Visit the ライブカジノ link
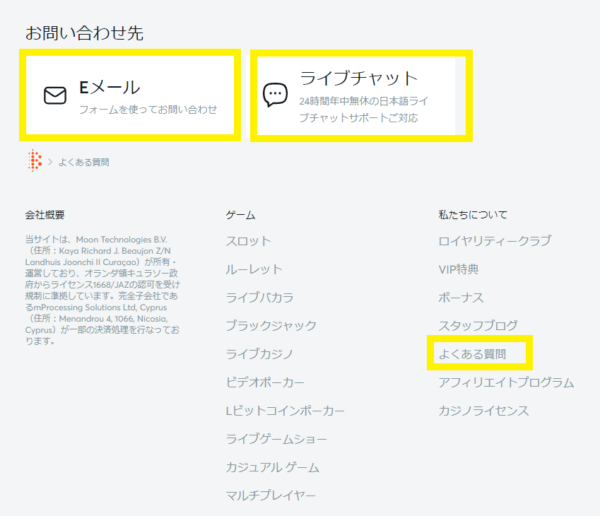Image resolution: width=600 pixels, height=516 pixels. 261,353
